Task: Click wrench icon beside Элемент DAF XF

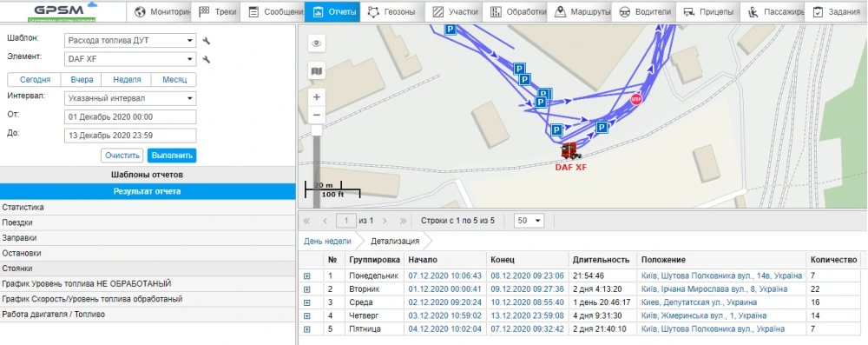Action: click(206, 59)
